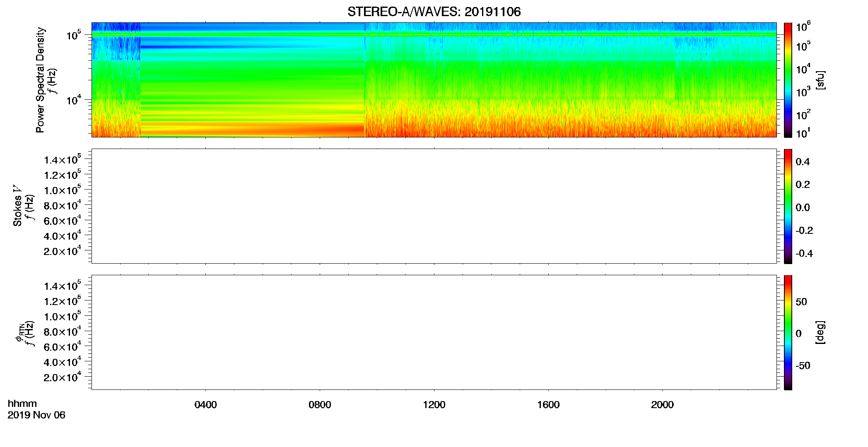
Task: Click the Power Spectral Density axis title
Action: (40, 80)
